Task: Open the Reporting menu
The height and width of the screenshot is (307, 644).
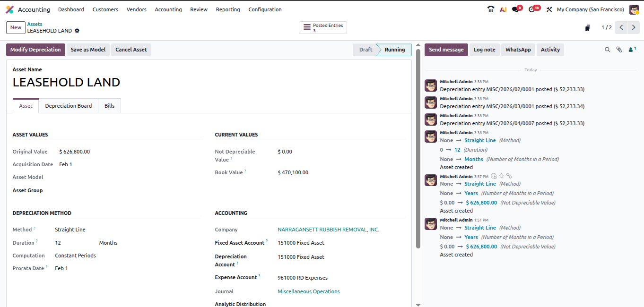Action: click(x=228, y=9)
